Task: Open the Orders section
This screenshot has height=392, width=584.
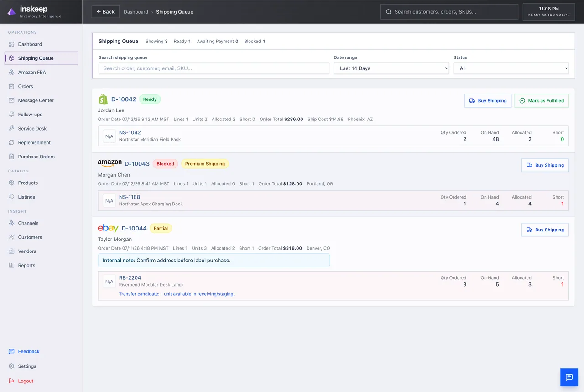Action: pyautogui.click(x=41, y=86)
